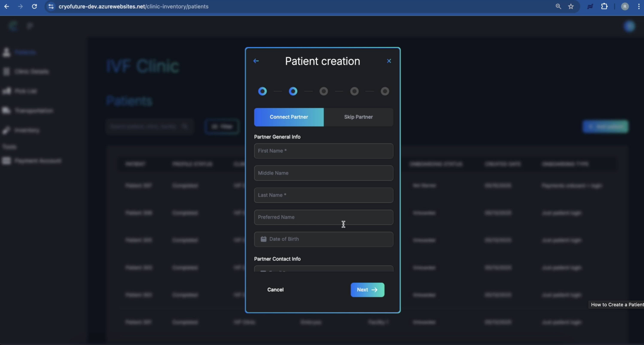This screenshot has width=644, height=345.
Task: Select the Connect Partner option
Action: (289, 117)
